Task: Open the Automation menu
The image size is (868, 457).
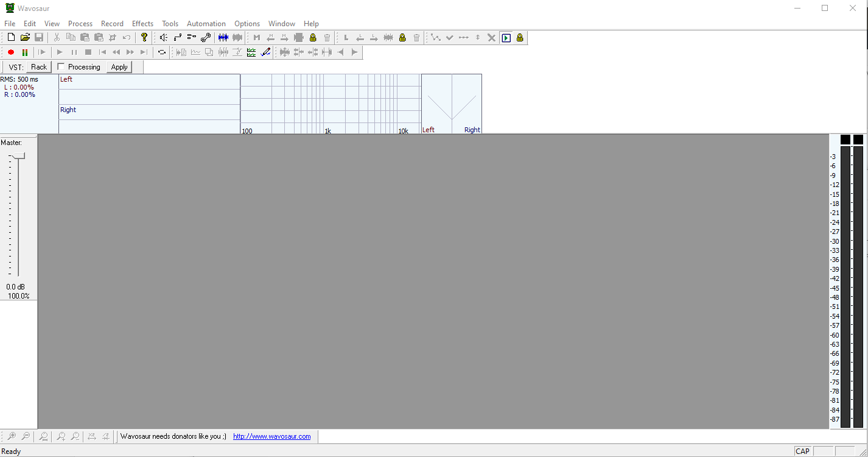Action: pos(206,24)
